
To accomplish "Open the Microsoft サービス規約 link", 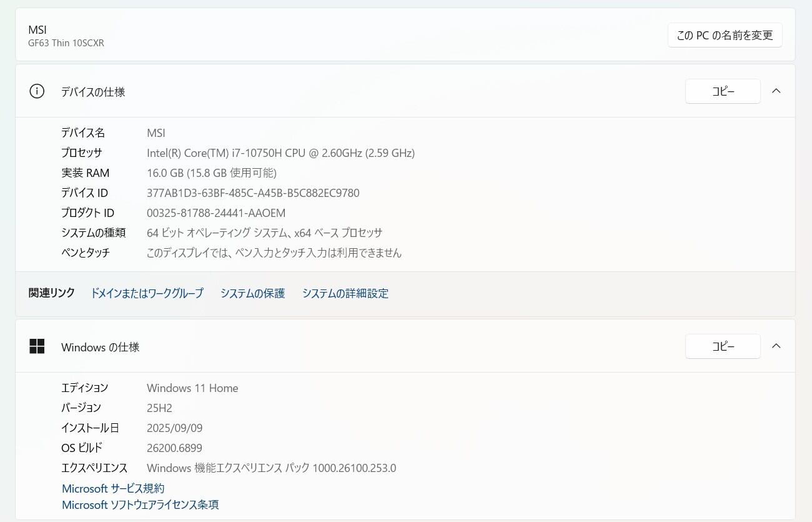I will pyautogui.click(x=113, y=488).
